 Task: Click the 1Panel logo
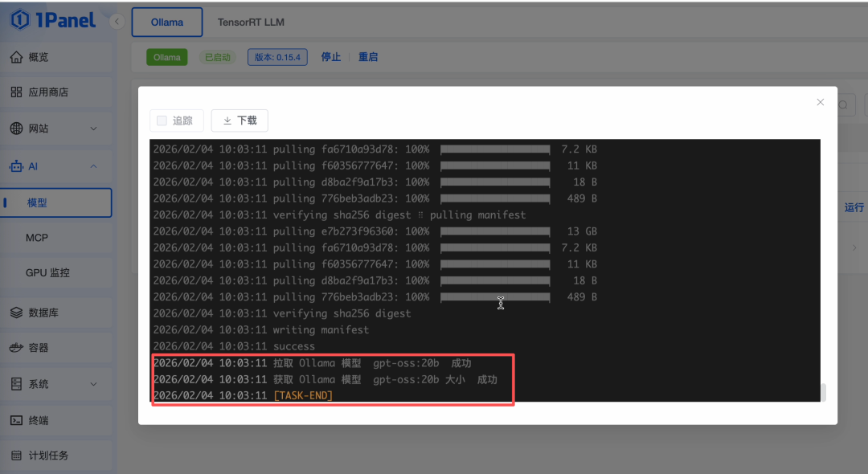pyautogui.click(x=52, y=20)
